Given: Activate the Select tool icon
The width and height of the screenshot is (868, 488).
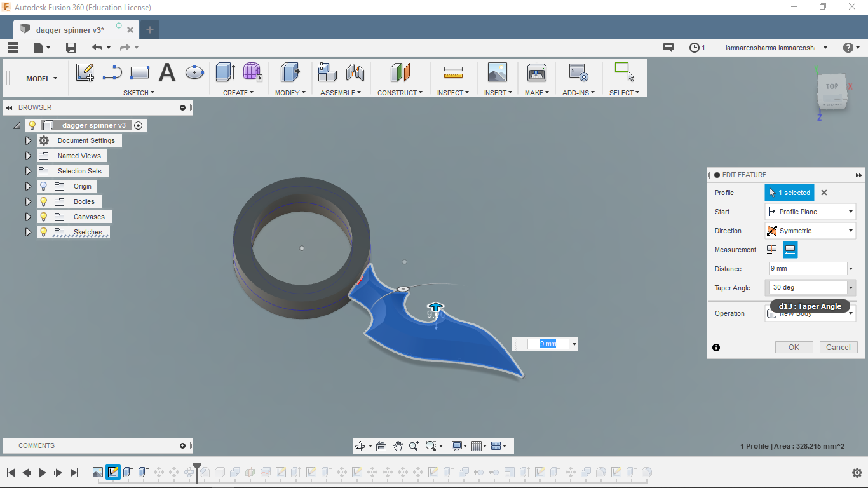Looking at the screenshot, I should coord(625,72).
